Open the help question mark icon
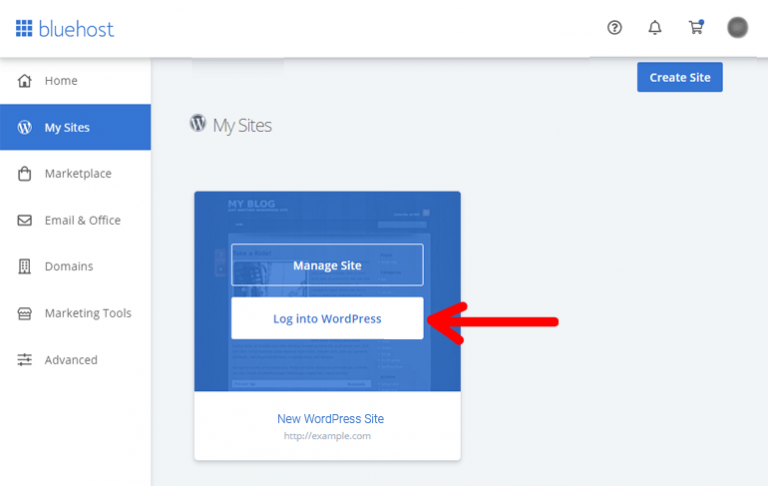 click(615, 27)
